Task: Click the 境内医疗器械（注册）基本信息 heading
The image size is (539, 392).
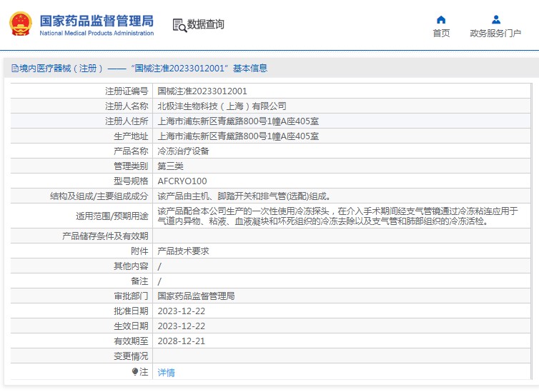Action: [x=144, y=68]
